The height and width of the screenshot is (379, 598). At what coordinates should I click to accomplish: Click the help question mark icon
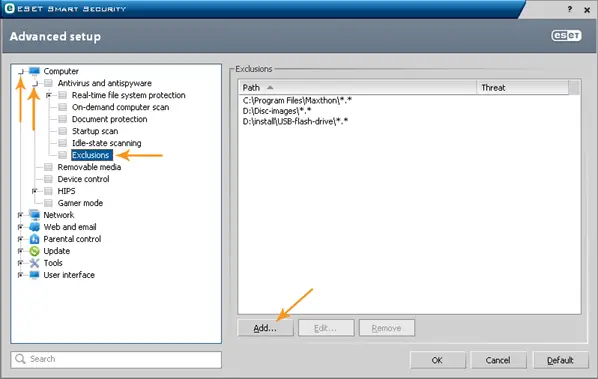click(569, 9)
